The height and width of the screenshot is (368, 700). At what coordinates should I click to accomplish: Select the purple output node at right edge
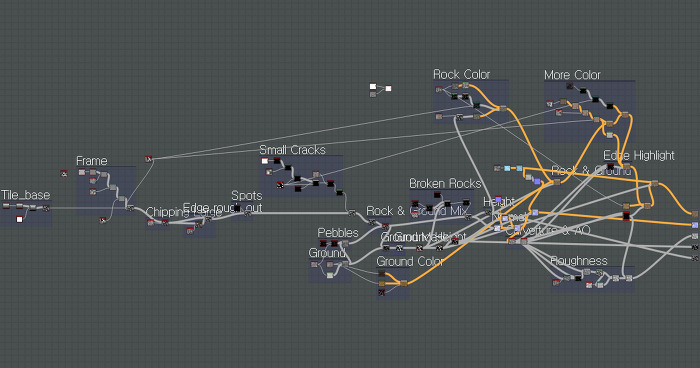(695, 225)
